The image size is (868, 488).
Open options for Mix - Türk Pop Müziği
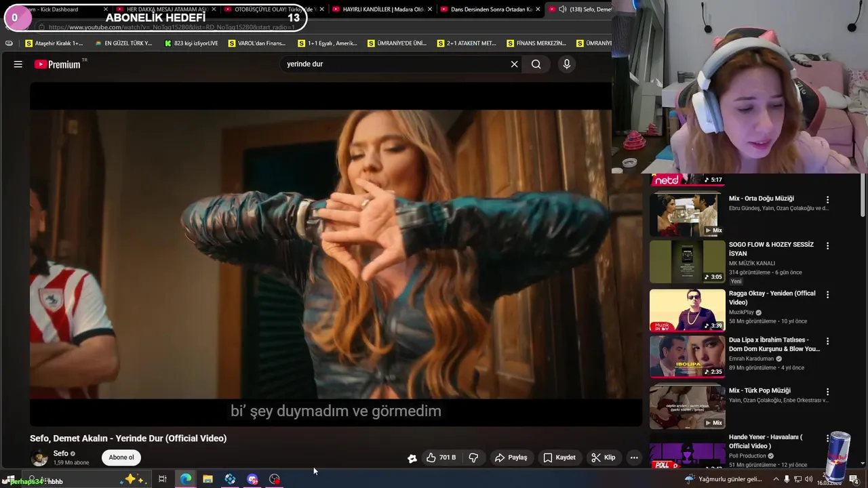pyautogui.click(x=827, y=392)
